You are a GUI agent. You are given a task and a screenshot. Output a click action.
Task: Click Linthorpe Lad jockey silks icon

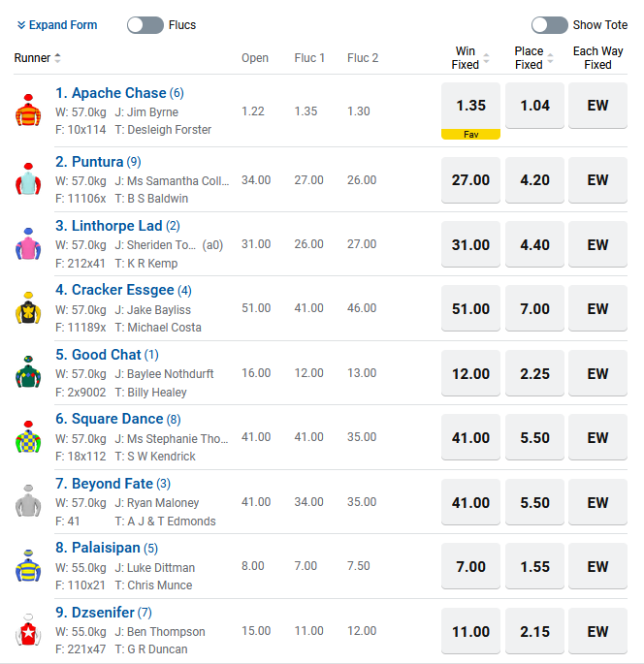(26, 244)
